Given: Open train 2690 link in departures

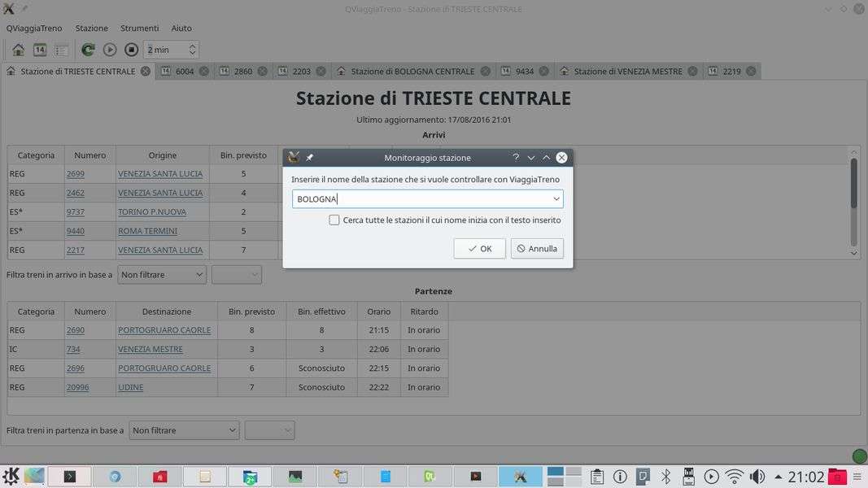Looking at the screenshot, I should [76, 330].
